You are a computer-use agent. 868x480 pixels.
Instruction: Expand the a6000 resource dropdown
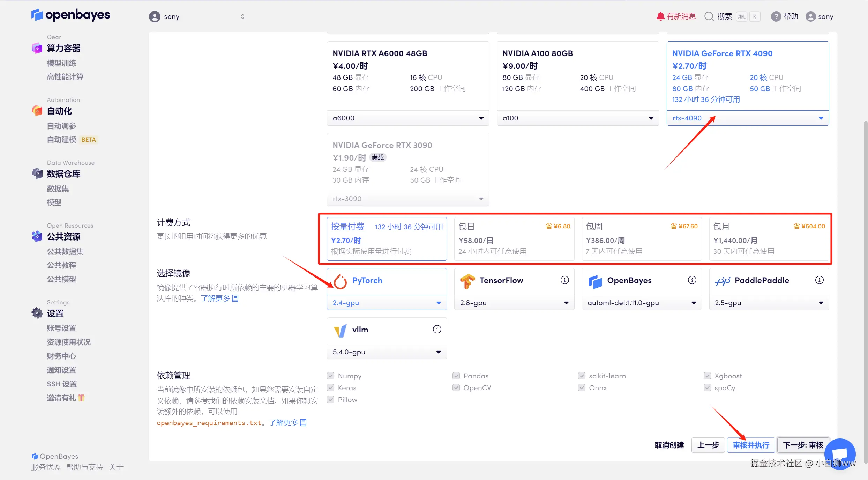pyautogui.click(x=408, y=118)
